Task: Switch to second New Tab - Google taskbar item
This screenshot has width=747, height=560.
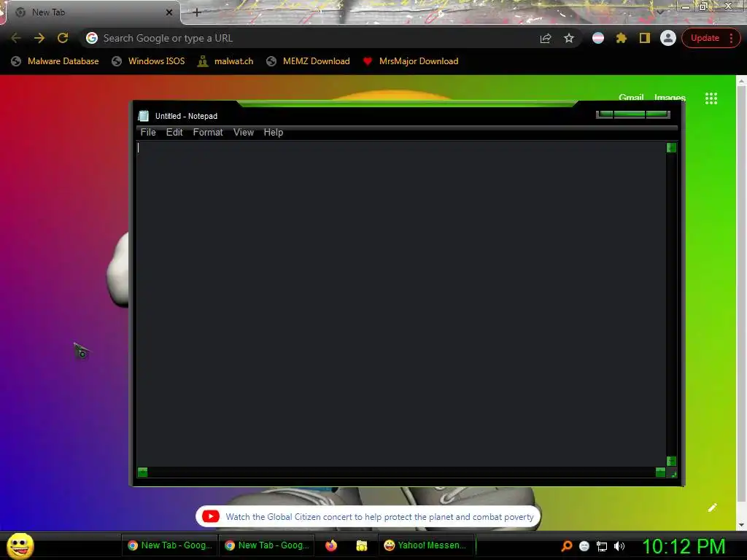Action: [x=267, y=545]
